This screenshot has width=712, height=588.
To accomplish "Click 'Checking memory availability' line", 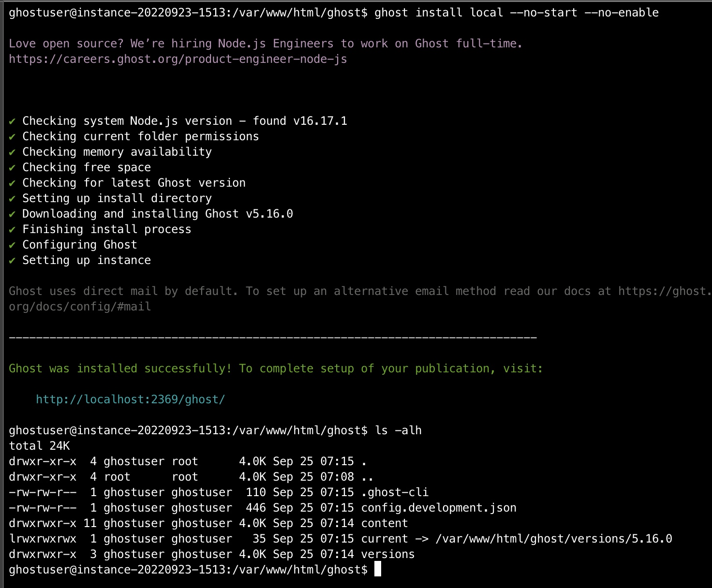I will 117,152.
